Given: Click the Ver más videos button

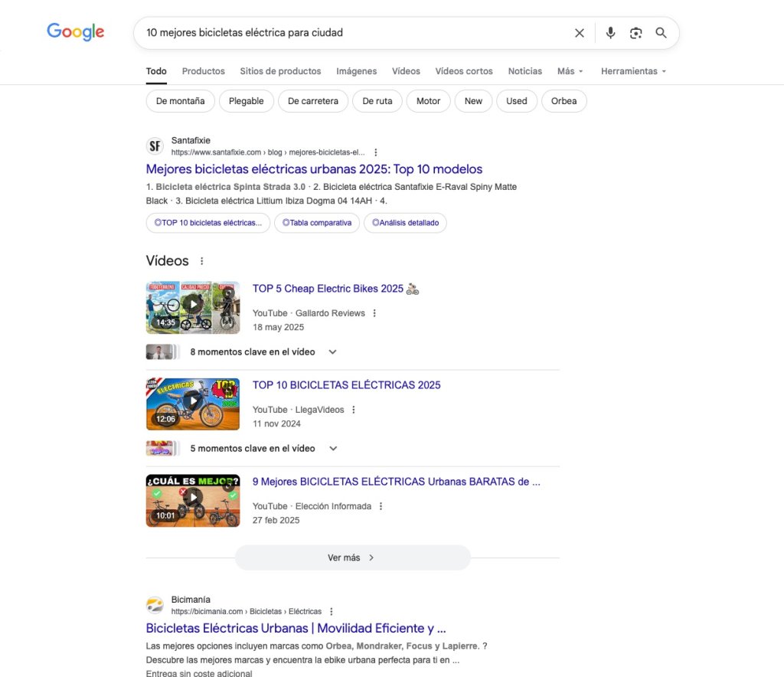Looking at the screenshot, I should (352, 558).
